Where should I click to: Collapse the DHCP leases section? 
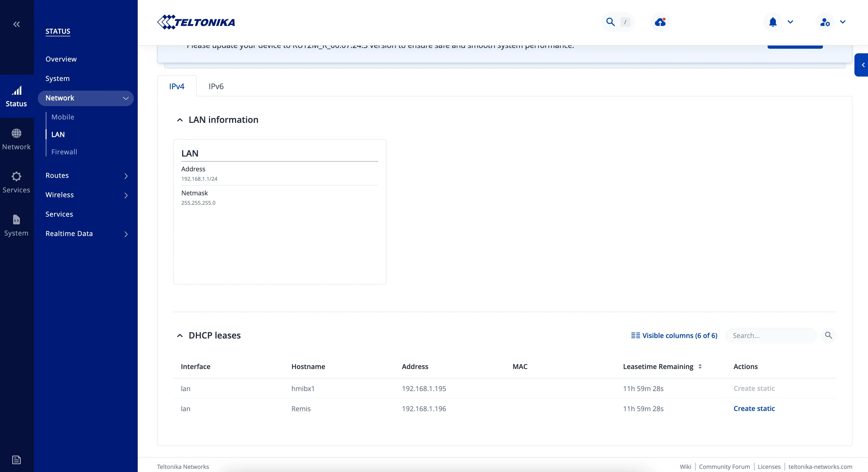[x=180, y=335]
